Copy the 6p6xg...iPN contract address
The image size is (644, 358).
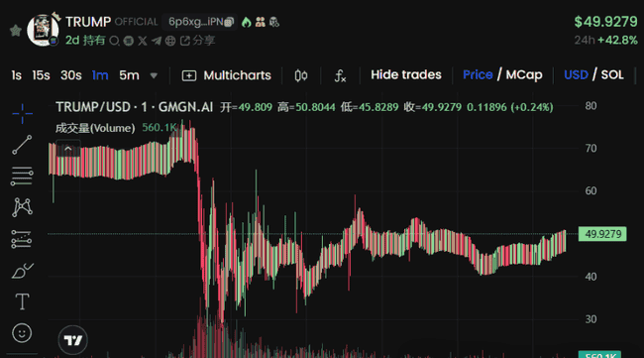click(229, 22)
